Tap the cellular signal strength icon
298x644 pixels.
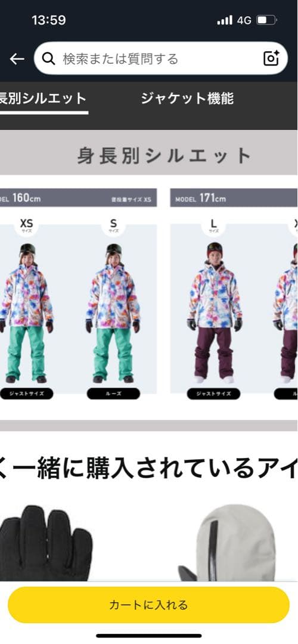225,20
